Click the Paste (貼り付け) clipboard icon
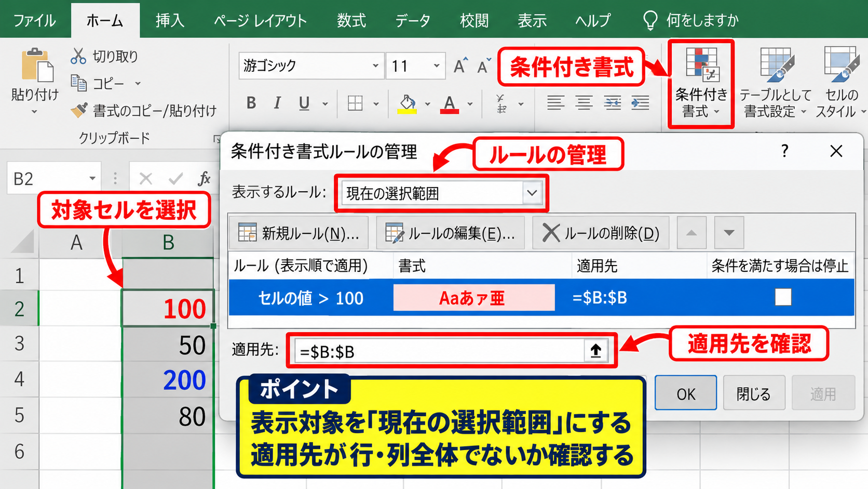Viewport: 868px width, 489px height. pos(37,65)
